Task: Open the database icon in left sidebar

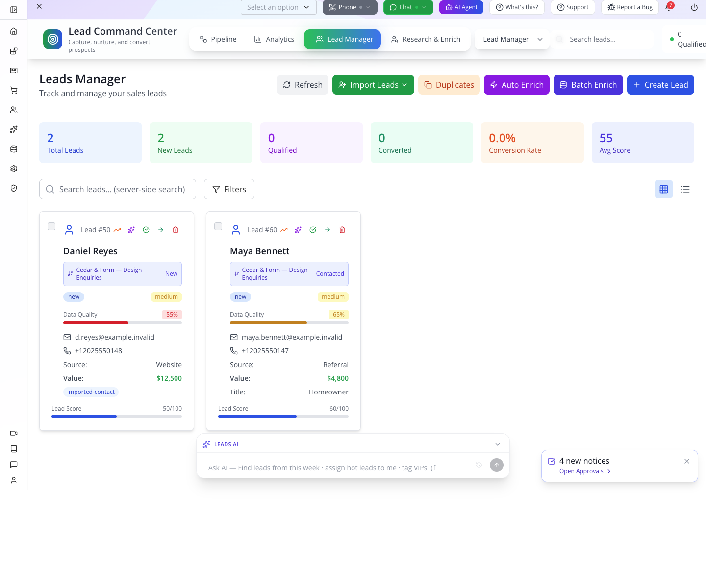Action: (14, 149)
